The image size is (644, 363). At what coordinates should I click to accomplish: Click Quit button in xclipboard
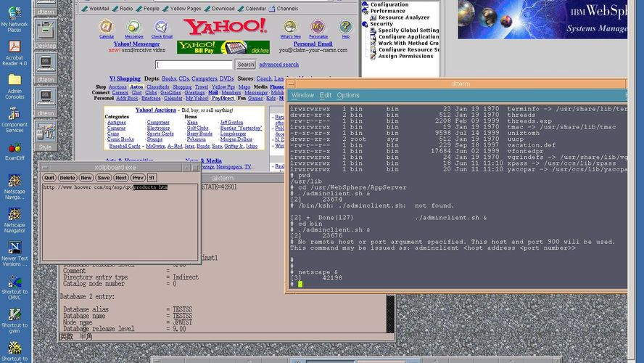pos(49,178)
